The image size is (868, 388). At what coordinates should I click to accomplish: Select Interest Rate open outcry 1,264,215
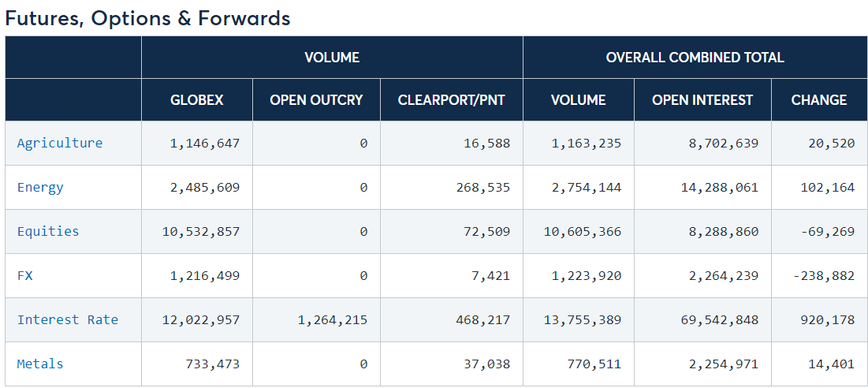tap(333, 320)
